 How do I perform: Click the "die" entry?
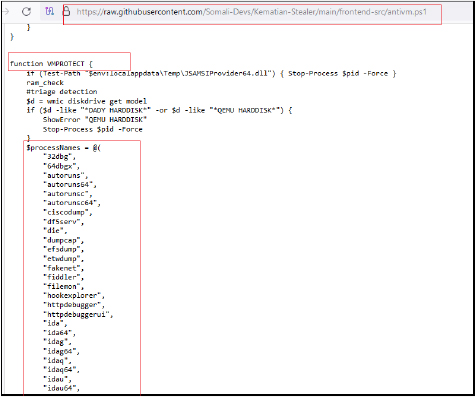[x=55, y=231]
